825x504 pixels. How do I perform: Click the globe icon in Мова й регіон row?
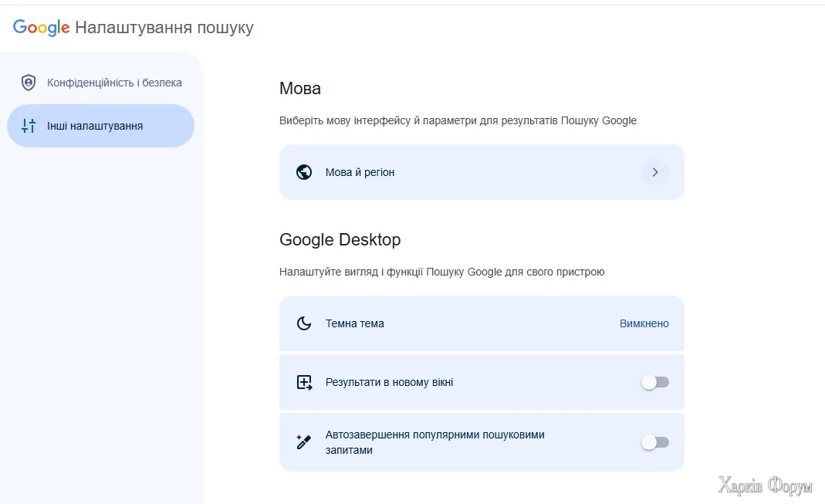[304, 171]
